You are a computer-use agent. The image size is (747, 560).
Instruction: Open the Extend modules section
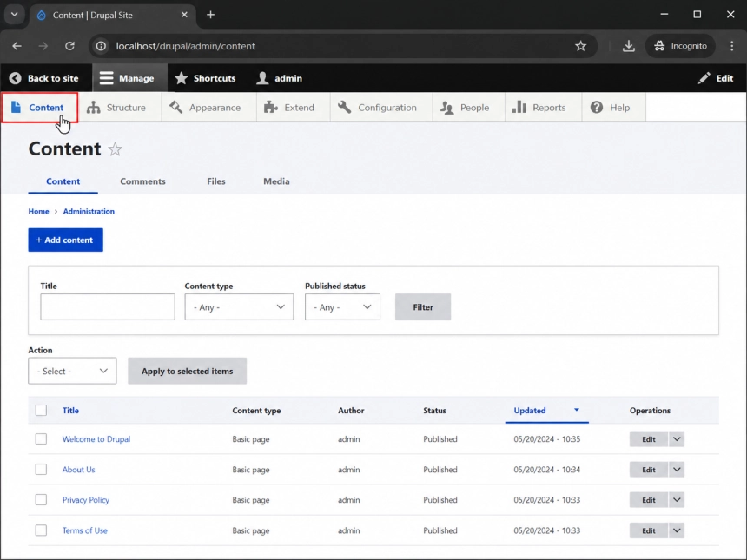pos(289,108)
